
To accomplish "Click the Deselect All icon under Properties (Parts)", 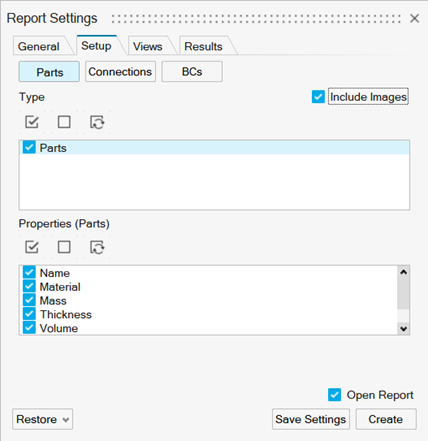I will [x=64, y=247].
